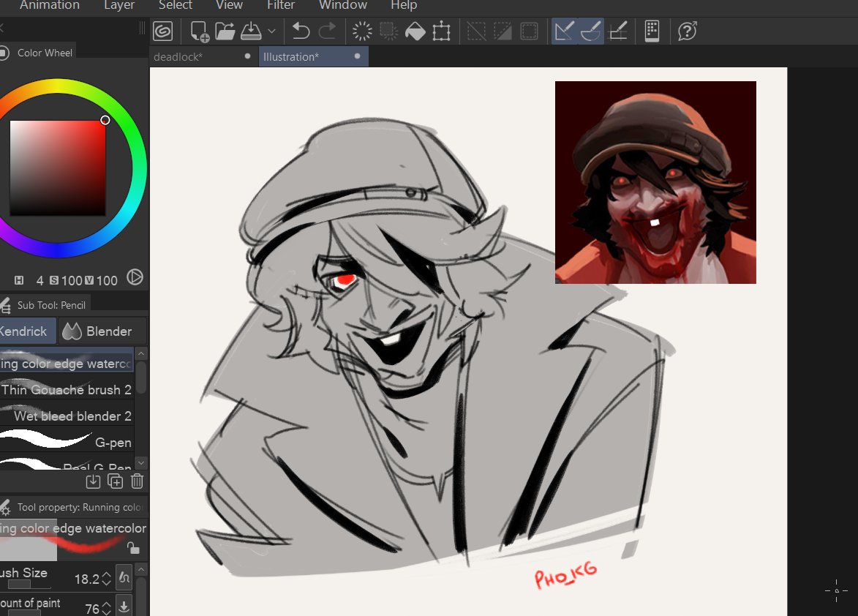Image resolution: width=858 pixels, height=616 pixels.
Task: Open the Window menu
Action: 342,5
